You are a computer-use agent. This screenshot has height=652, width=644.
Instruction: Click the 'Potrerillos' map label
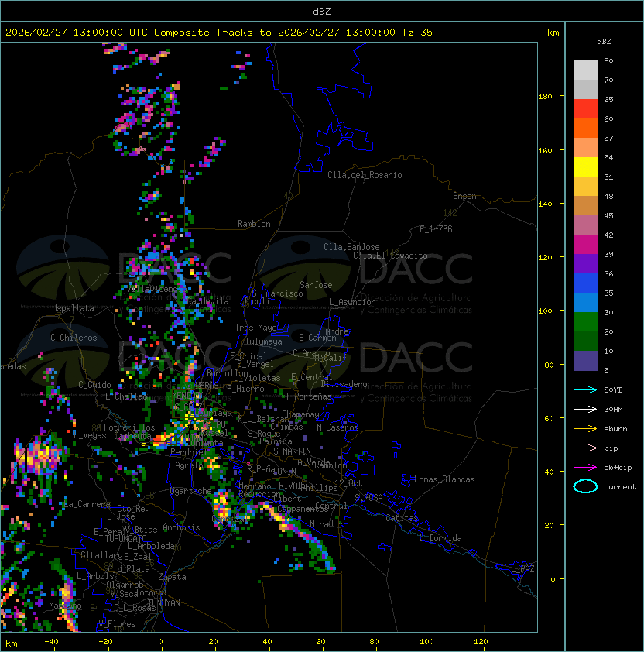(x=129, y=427)
